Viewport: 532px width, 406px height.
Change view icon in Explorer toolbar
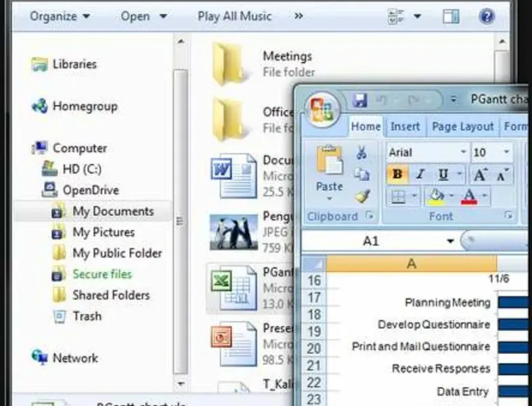395,17
